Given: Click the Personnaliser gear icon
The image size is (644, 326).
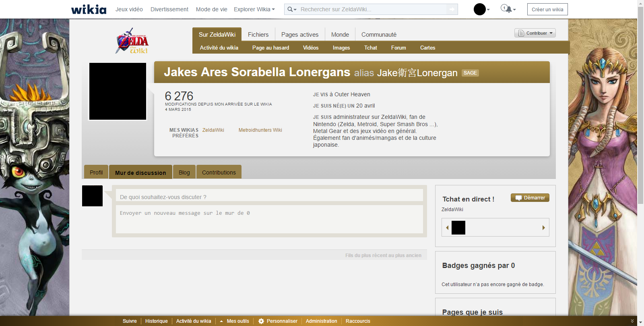Looking at the screenshot, I should 261,321.
